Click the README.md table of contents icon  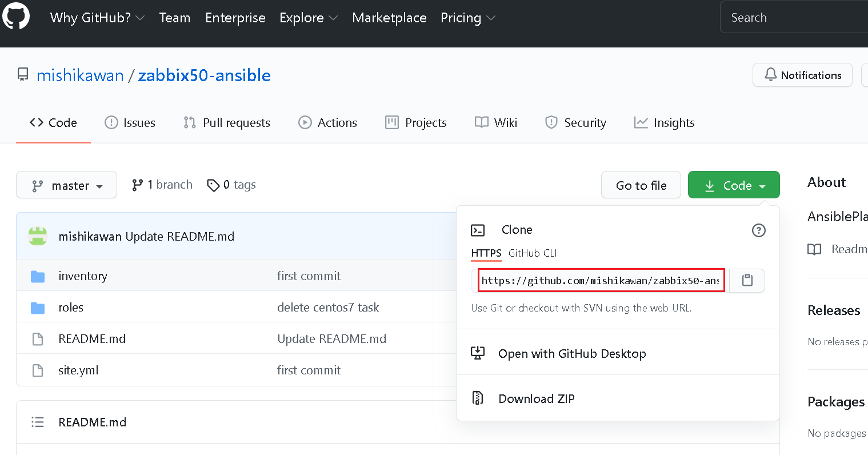[x=38, y=422]
